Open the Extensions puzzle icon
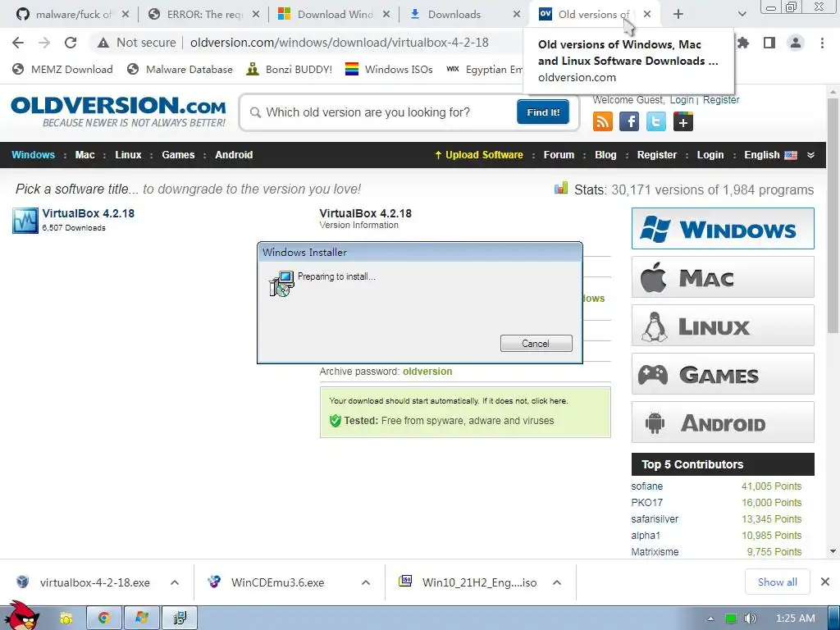 [743, 43]
